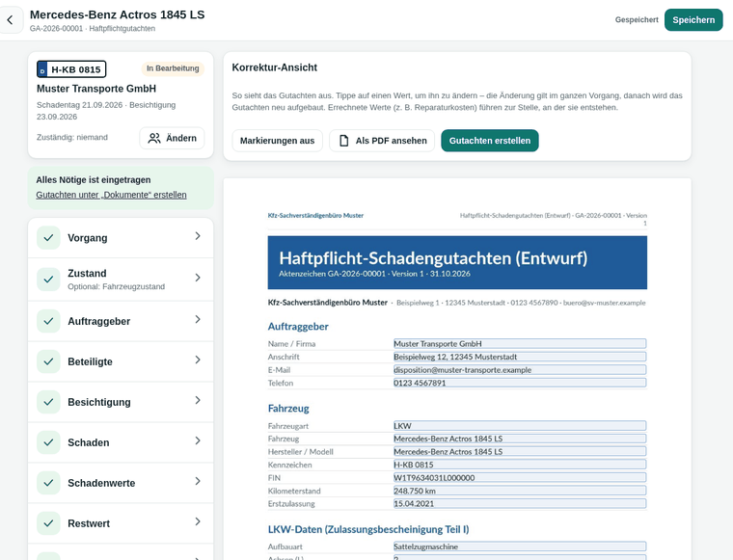Follow link Gutachten unter Dokumente erstellen

pos(111,195)
